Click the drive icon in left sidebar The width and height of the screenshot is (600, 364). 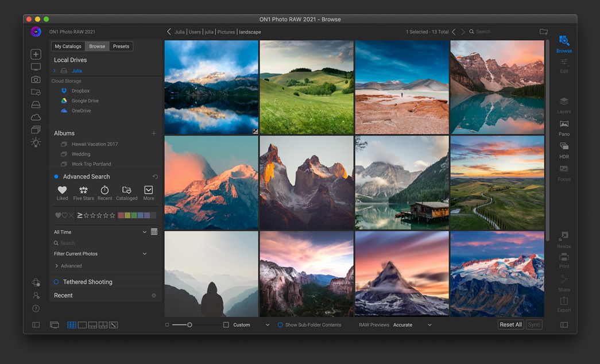36,104
